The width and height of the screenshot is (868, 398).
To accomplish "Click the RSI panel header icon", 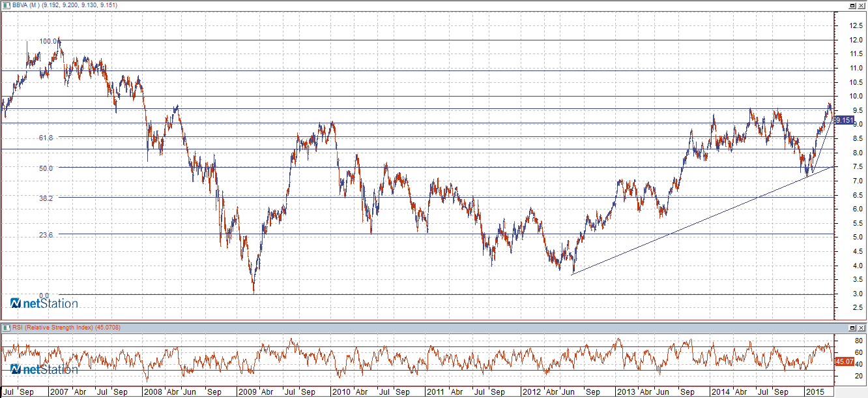I will [x=7, y=327].
